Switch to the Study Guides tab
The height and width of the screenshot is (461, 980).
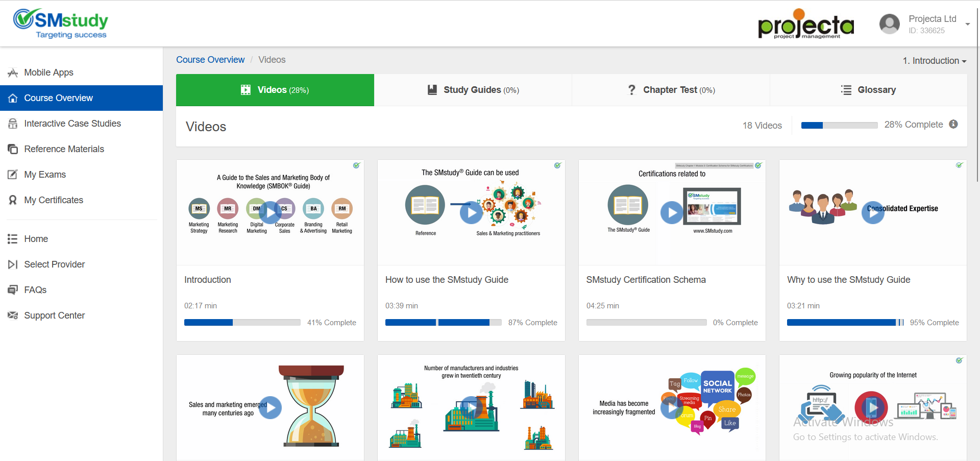tap(473, 90)
